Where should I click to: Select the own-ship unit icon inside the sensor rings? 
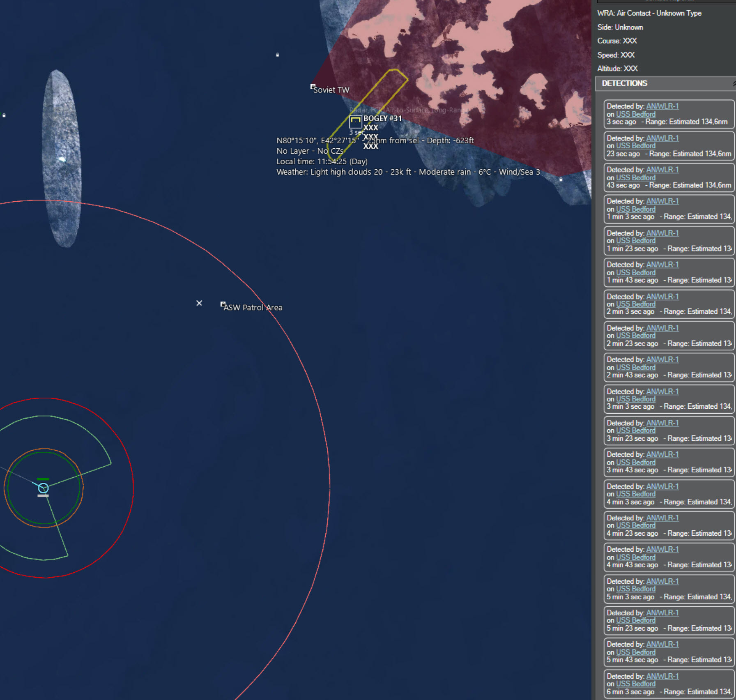pyautogui.click(x=43, y=488)
